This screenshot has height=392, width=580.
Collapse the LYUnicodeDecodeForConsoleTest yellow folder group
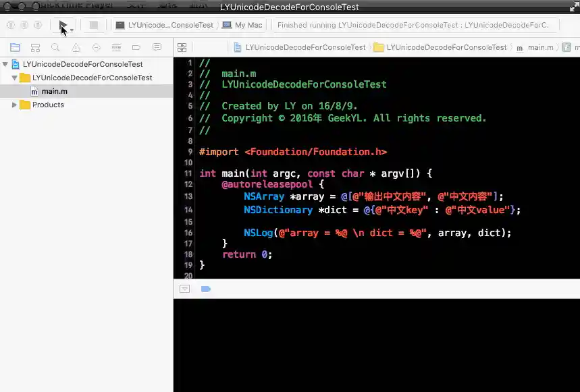click(14, 78)
